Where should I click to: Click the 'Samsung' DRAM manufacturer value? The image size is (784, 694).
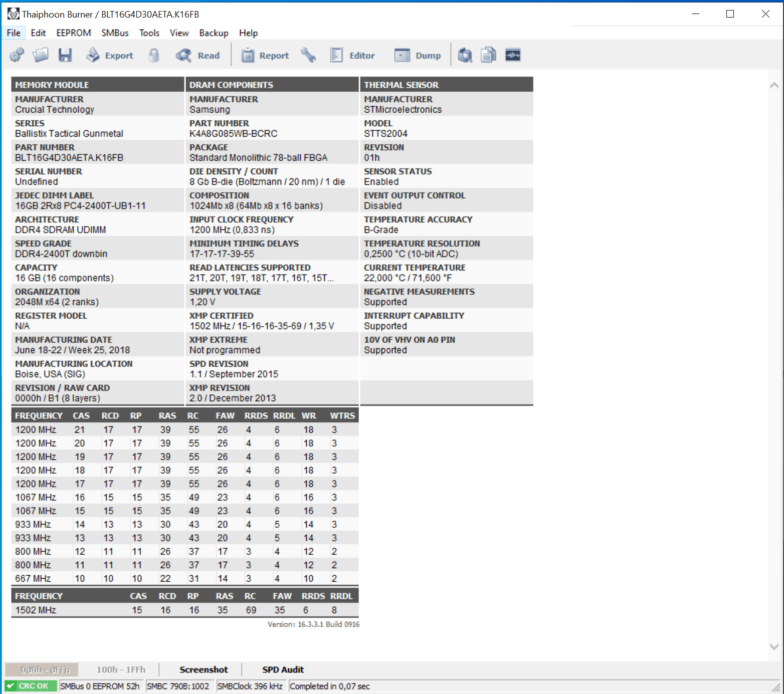click(210, 109)
